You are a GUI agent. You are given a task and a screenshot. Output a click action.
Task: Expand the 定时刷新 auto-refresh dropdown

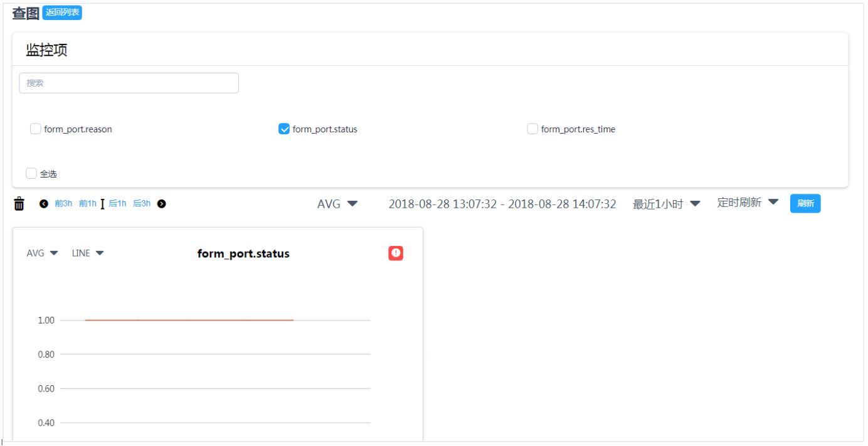click(x=746, y=203)
